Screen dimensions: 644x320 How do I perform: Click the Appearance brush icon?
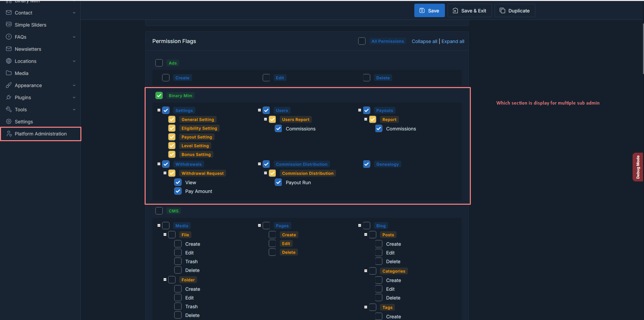[9, 85]
